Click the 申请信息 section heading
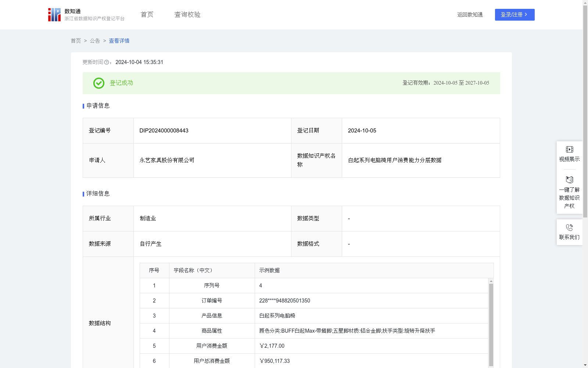This screenshot has height=368, width=588. click(x=98, y=106)
